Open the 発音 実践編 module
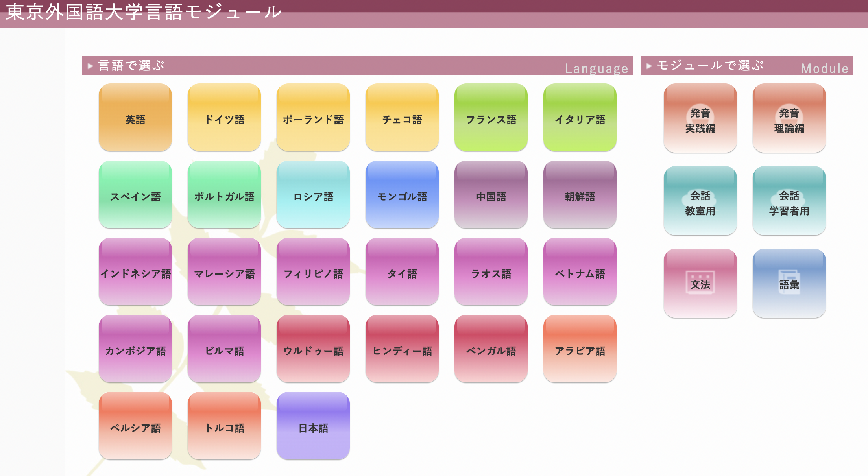Image resolution: width=868 pixels, height=476 pixels. coord(700,118)
